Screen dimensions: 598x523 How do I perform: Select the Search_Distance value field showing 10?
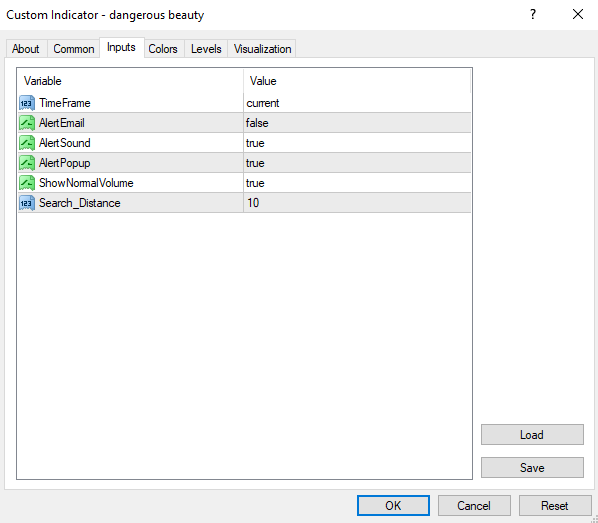pyautogui.click(x=357, y=203)
